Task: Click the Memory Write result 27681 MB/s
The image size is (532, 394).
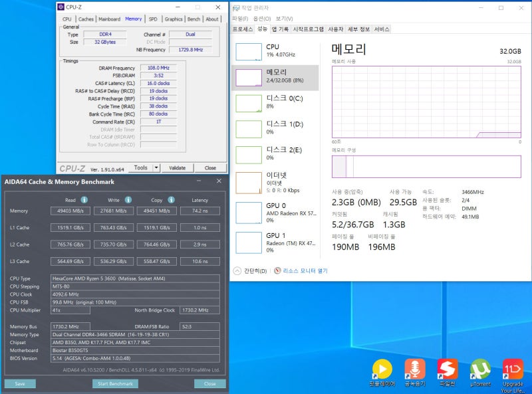Action: point(113,211)
